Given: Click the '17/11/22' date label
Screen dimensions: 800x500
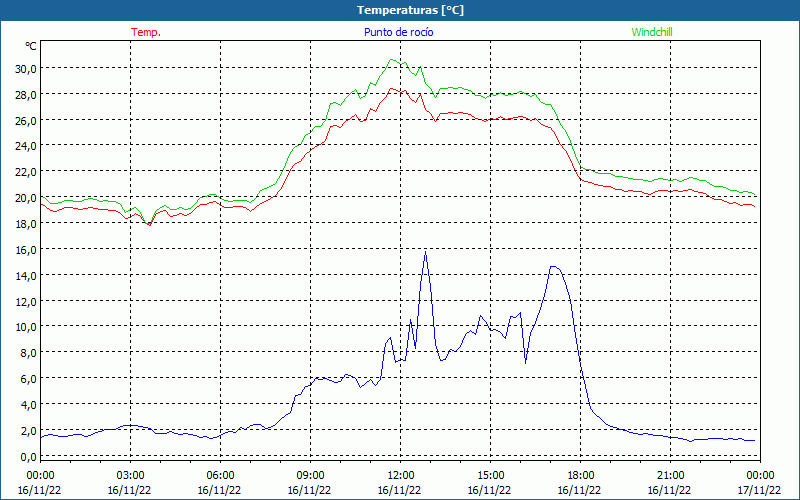Looking at the screenshot, I should tap(759, 491).
